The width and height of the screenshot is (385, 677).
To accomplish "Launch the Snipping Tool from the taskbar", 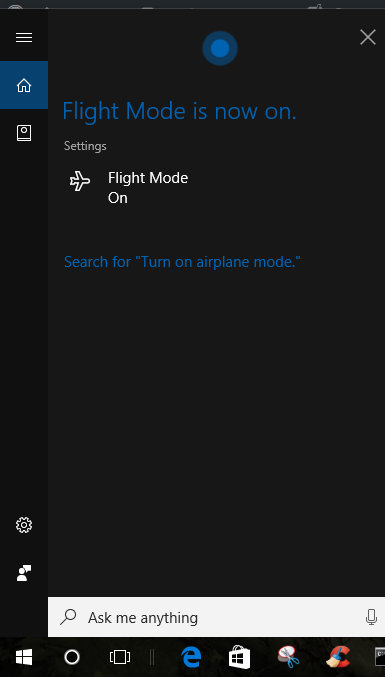I will click(x=288, y=658).
